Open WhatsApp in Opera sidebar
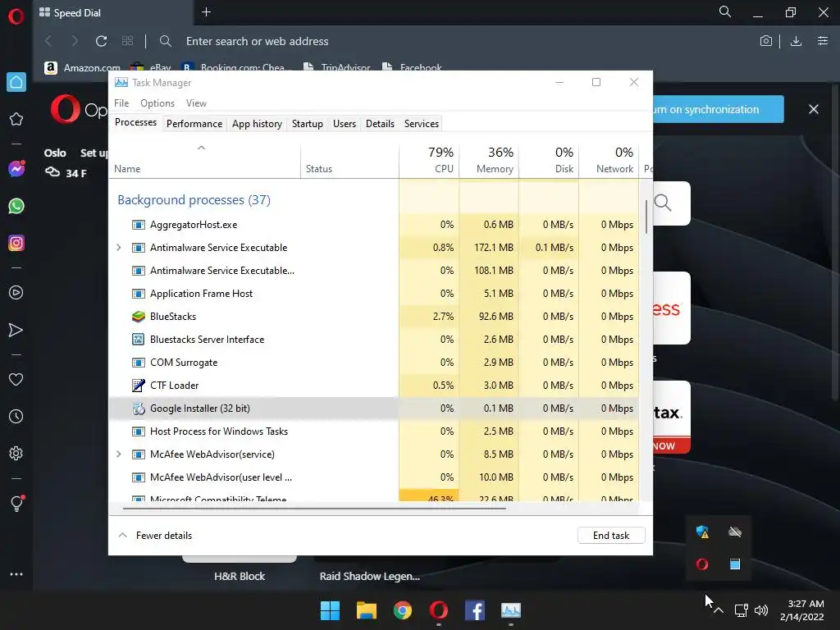Image resolution: width=840 pixels, height=630 pixels. pyautogui.click(x=16, y=206)
